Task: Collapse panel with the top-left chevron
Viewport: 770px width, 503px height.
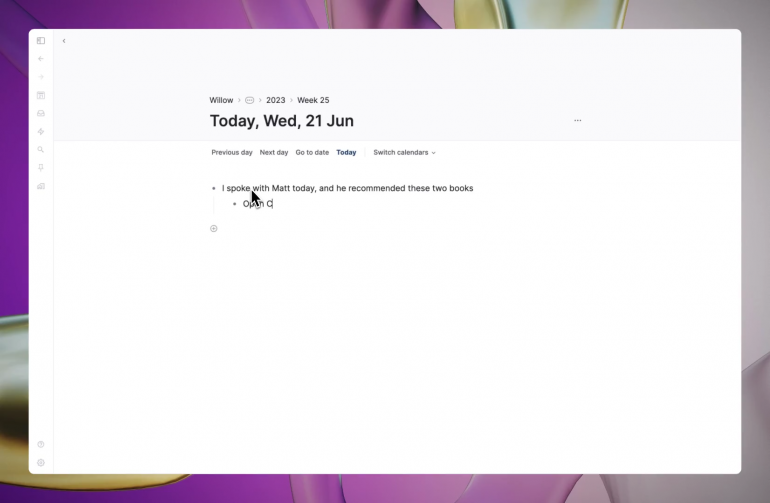Action: [64, 41]
